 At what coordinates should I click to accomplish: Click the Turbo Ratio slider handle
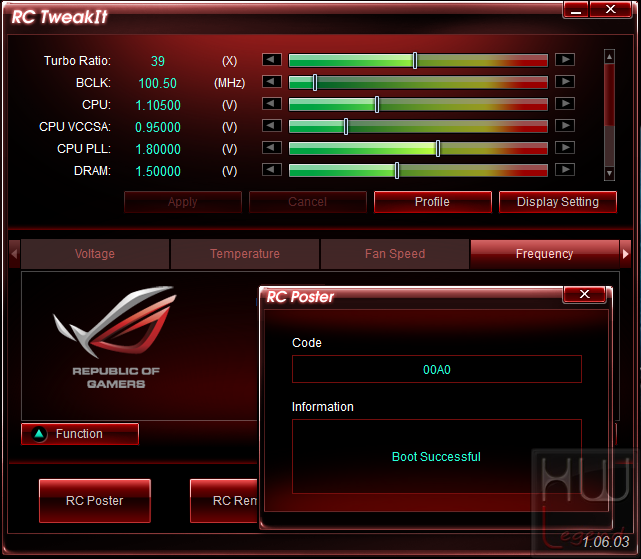(x=415, y=61)
